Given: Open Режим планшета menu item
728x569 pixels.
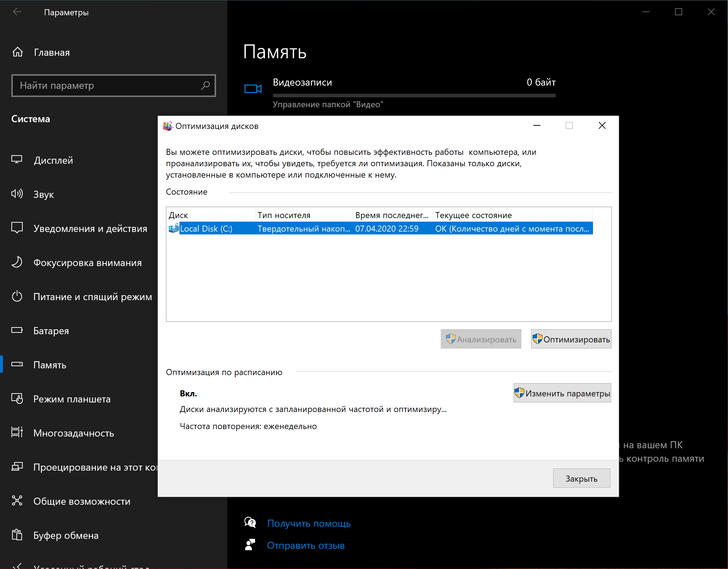Looking at the screenshot, I should coord(72,399).
